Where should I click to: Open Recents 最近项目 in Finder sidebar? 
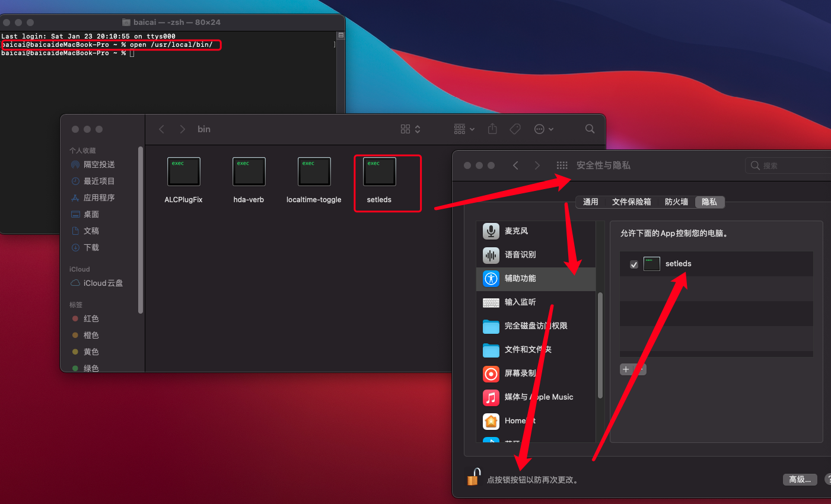93,181
